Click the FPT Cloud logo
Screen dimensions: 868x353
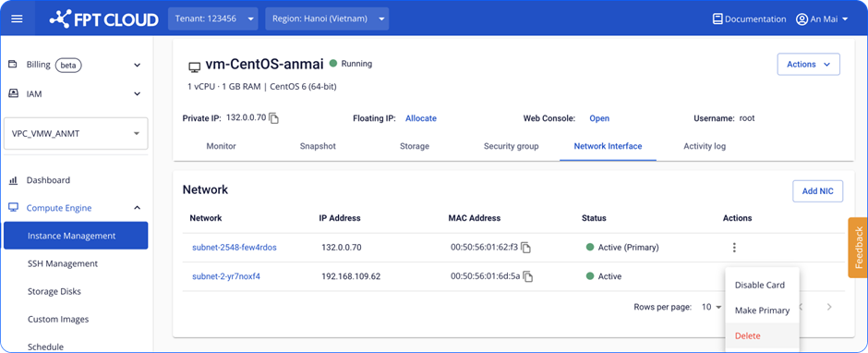click(104, 19)
